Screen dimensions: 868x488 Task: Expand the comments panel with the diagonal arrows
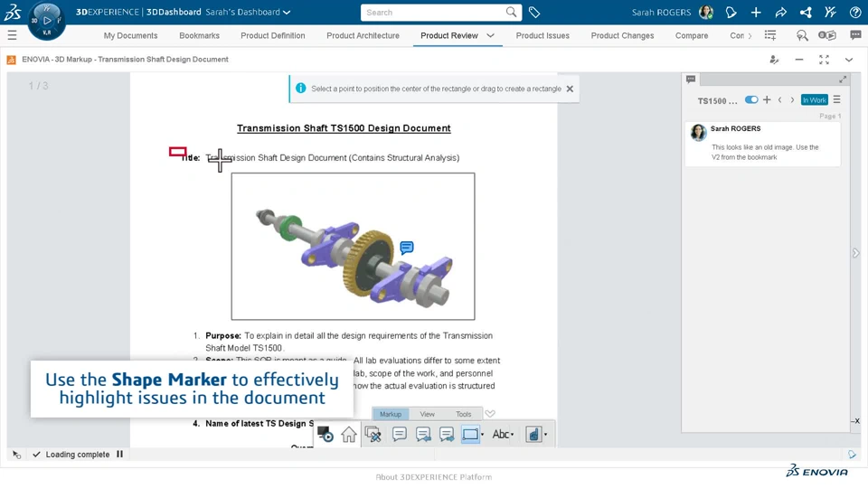(843, 80)
